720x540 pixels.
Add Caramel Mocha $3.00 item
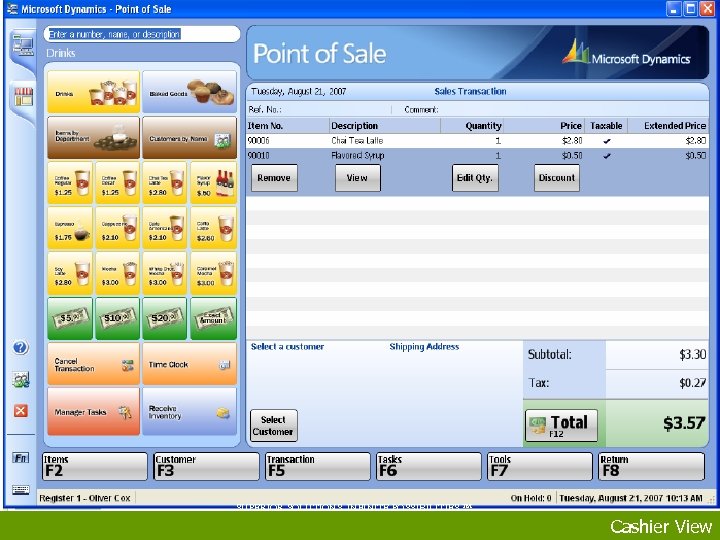213,273
